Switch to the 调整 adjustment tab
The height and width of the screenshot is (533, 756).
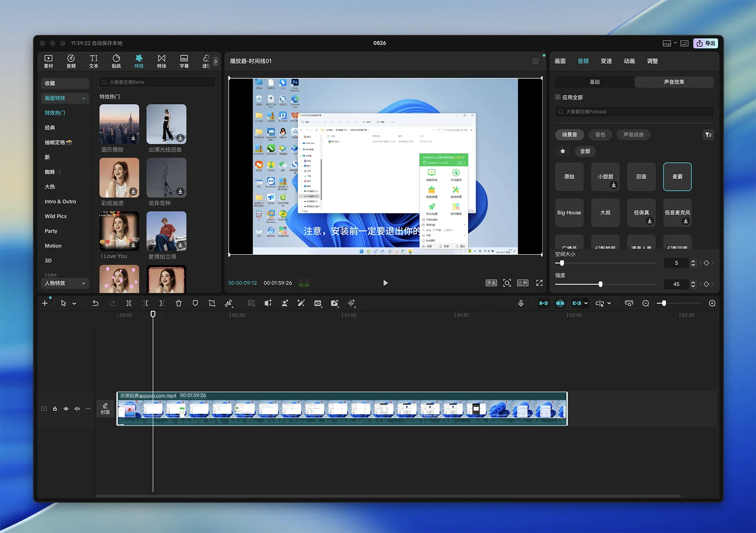point(652,61)
